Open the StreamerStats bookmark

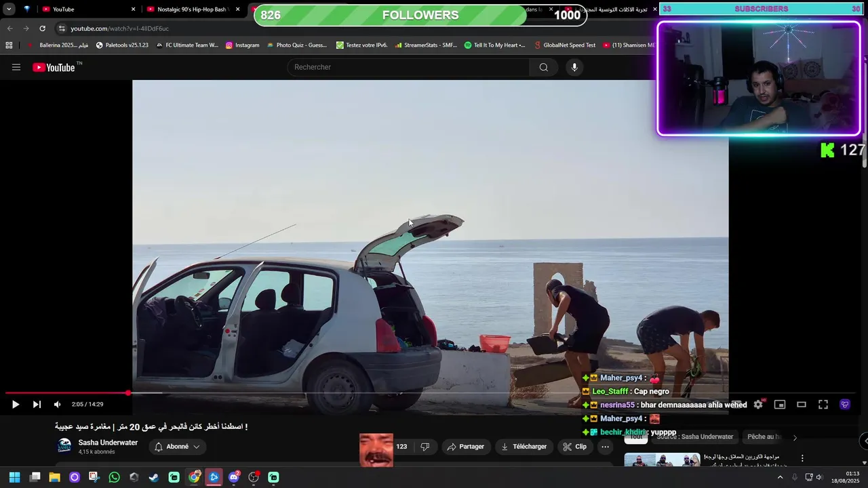click(426, 45)
